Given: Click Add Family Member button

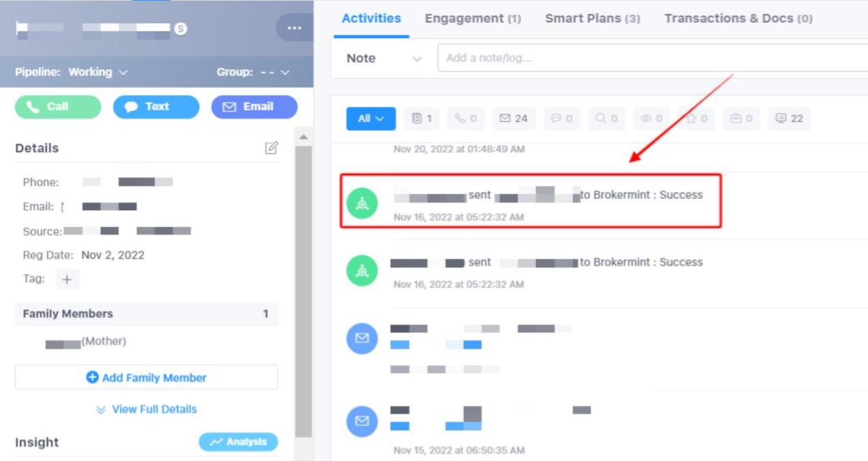Looking at the screenshot, I should [x=146, y=377].
